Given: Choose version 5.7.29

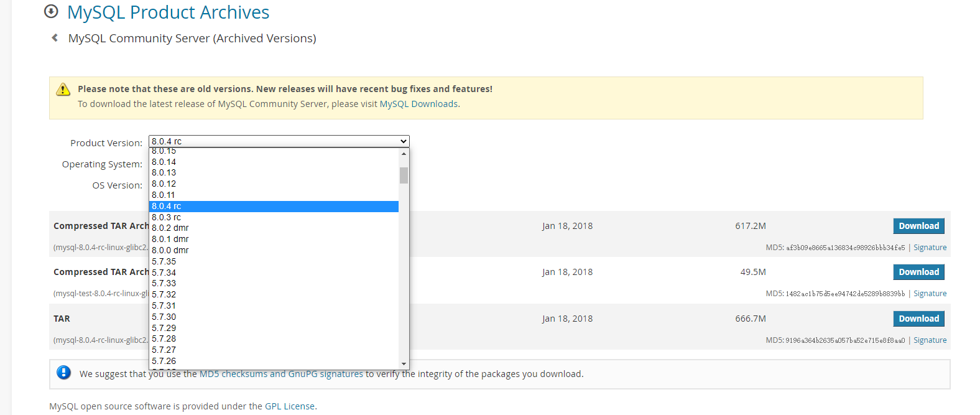Looking at the screenshot, I should tap(274, 328).
